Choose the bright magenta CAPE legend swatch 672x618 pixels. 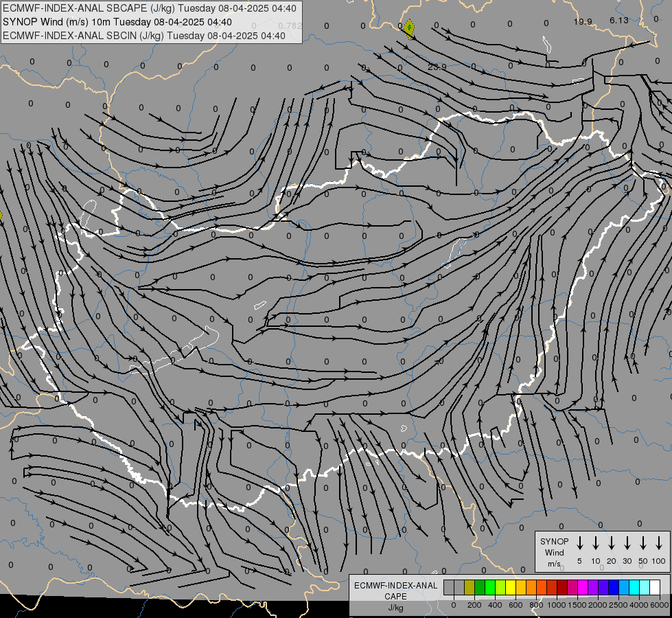(x=583, y=588)
